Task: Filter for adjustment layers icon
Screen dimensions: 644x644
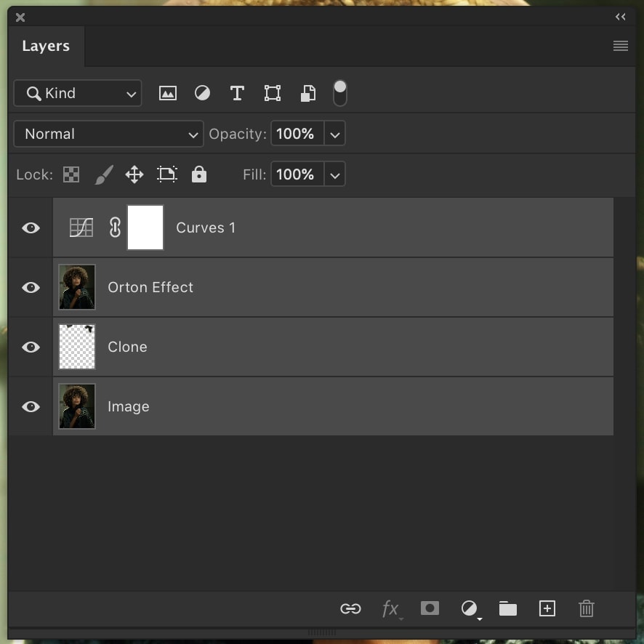Action: tap(203, 93)
